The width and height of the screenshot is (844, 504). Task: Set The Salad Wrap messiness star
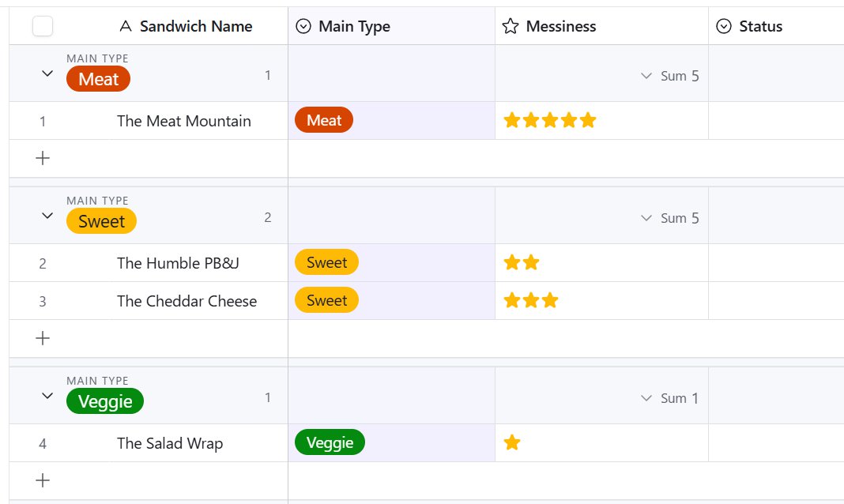click(x=512, y=442)
